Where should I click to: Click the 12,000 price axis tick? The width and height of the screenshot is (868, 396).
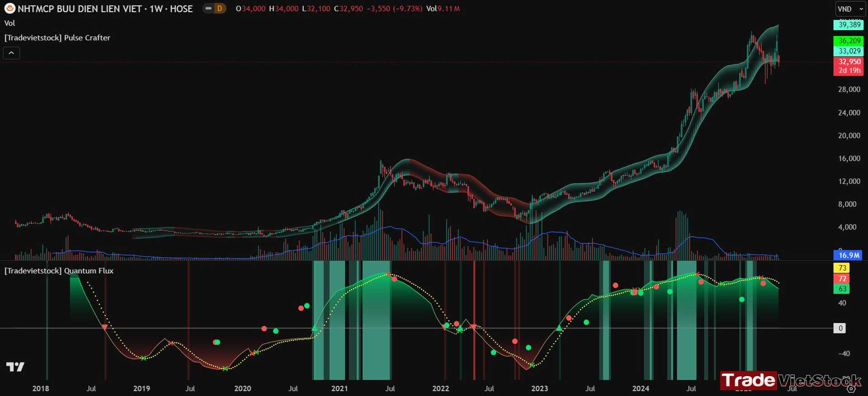849,181
